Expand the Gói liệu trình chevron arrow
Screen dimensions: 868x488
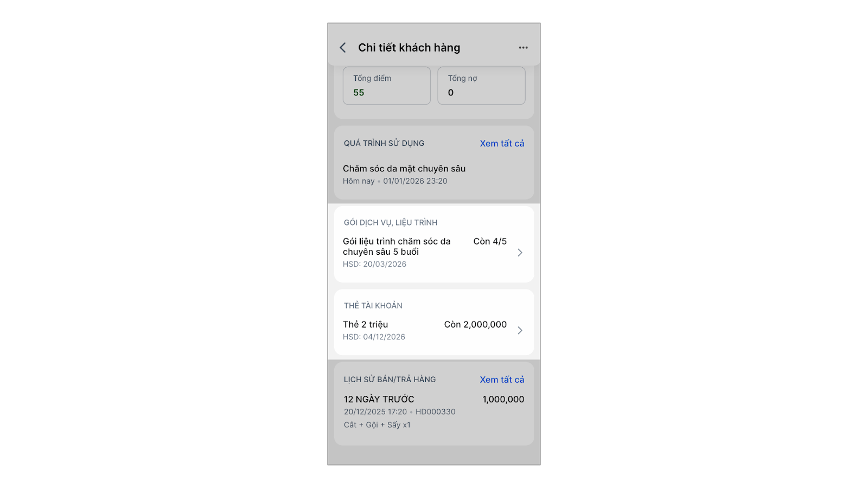pos(520,253)
